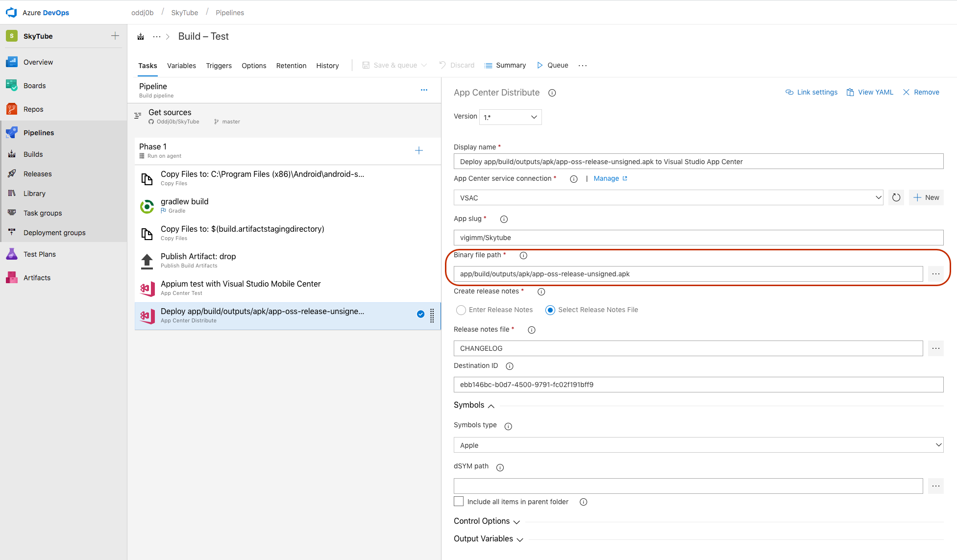This screenshot has height=560, width=957.
Task: Click the Manage App Center service connection link
Action: click(606, 179)
